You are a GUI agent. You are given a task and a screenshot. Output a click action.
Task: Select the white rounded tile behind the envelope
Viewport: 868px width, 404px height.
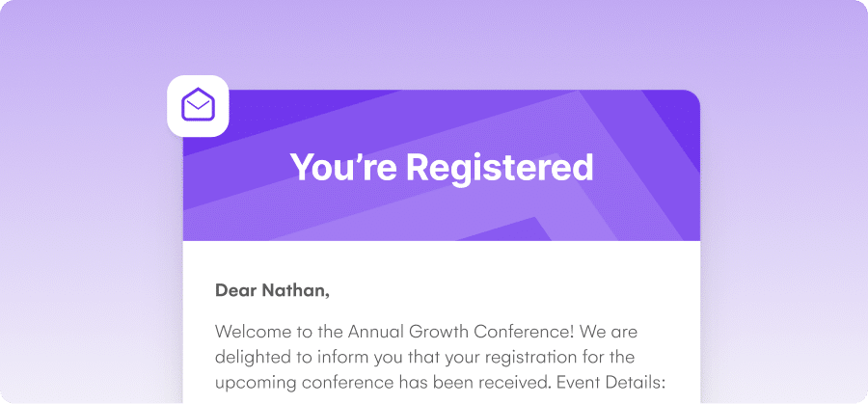pos(198,106)
